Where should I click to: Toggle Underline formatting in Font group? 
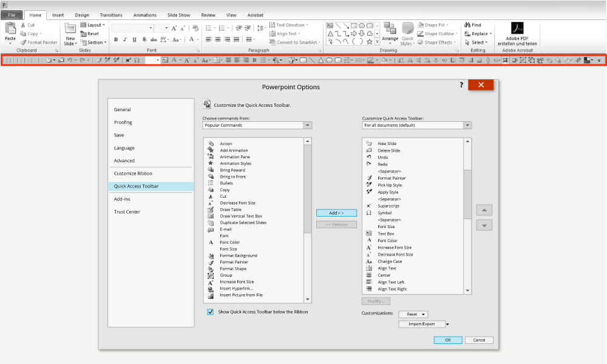(x=134, y=39)
